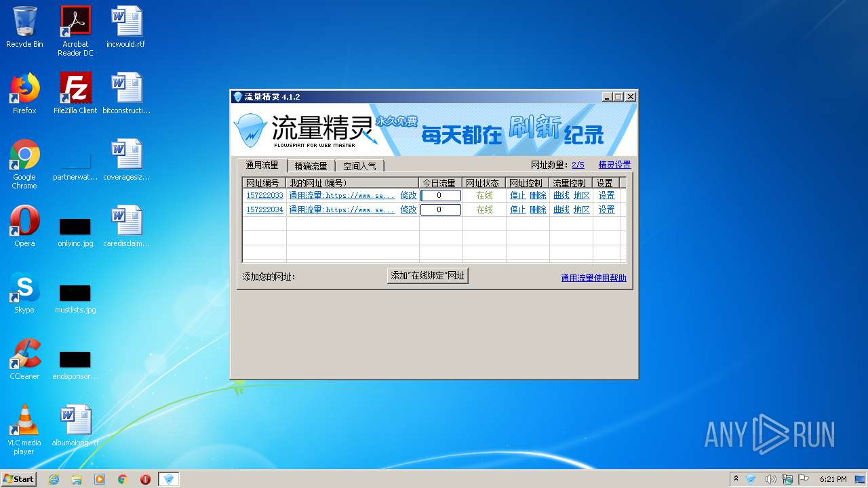The image size is (868, 488).
Task: Click the 我的网址(编号) column header
Action: tap(353, 183)
